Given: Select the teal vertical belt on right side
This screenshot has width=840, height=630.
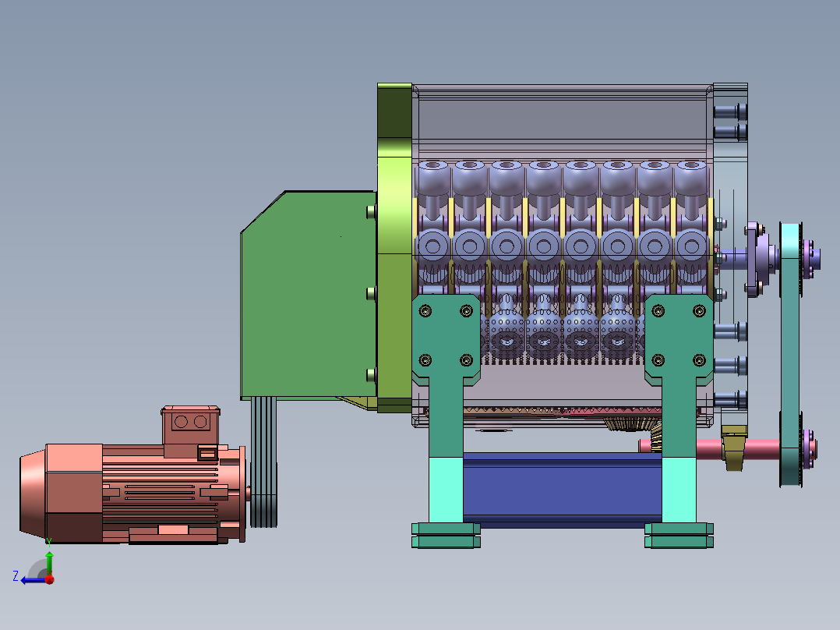Looking at the screenshot, I should pos(790,354).
